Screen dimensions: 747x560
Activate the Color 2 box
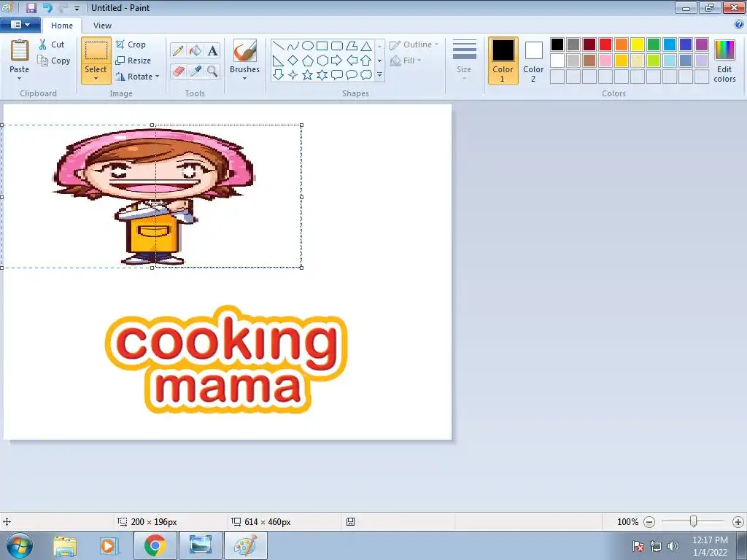[x=533, y=61]
